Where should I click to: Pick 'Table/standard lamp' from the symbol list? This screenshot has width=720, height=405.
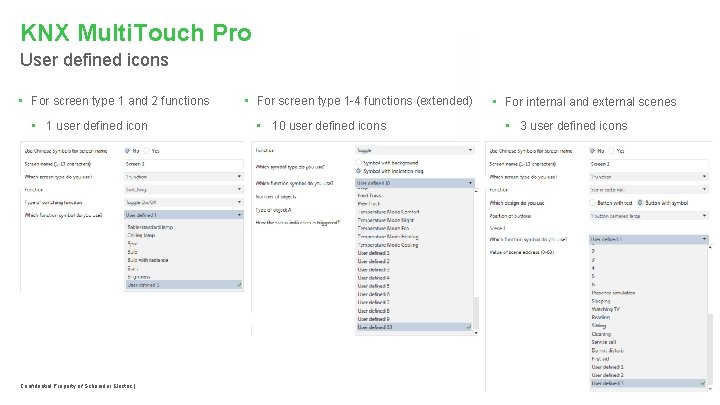[x=150, y=227]
